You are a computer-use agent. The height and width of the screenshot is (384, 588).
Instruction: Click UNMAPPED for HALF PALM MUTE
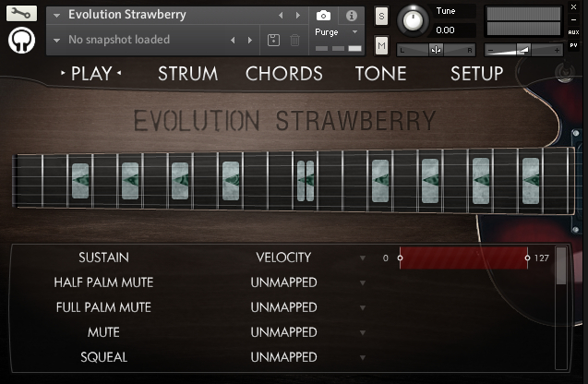[x=284, y=282]
